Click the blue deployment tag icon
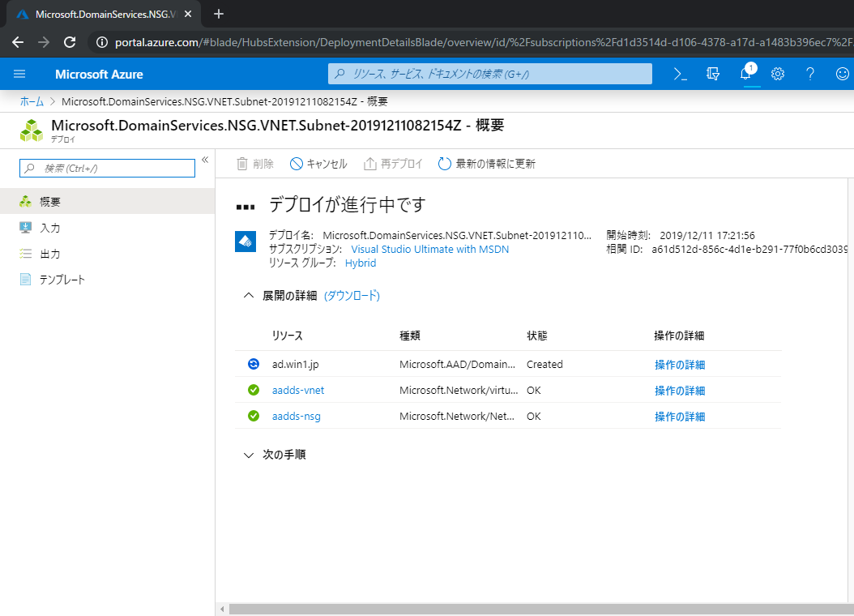Viewport: 854px width, 616px height. click(x=246, y=242)
